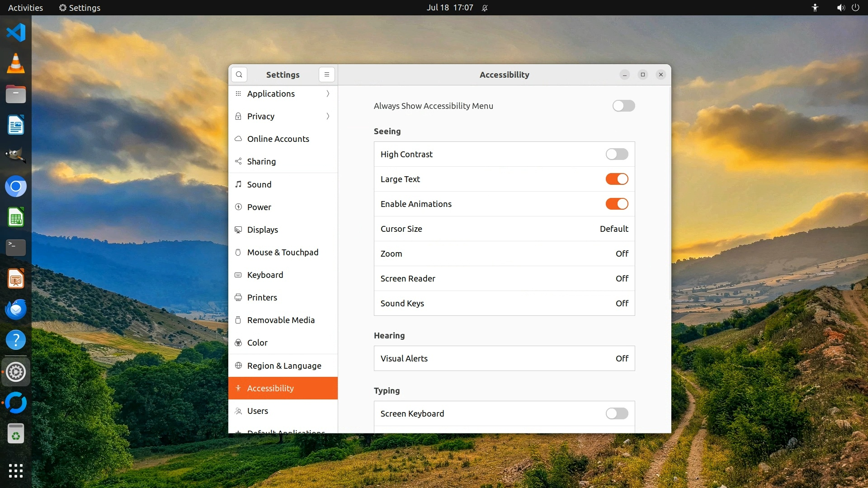Select Region & Language in sidebar
The image size is (868, 488).
coord(284,366)
